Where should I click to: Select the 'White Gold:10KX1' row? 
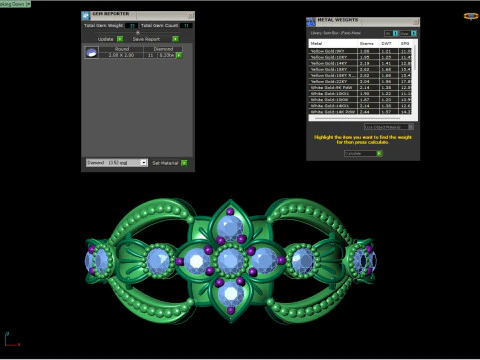pos(360,94)
